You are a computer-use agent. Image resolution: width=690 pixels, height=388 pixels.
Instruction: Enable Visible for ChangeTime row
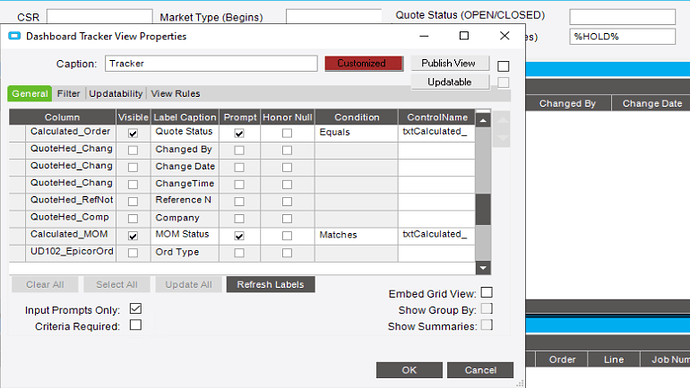[x=132, y=184]
